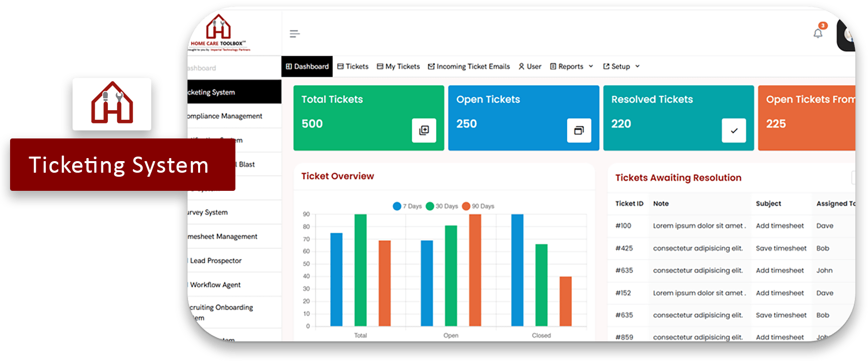The width and height of the screenshot is (868, 361).
Task: Click the hamburger menu icon
Action: pos(294,34)
